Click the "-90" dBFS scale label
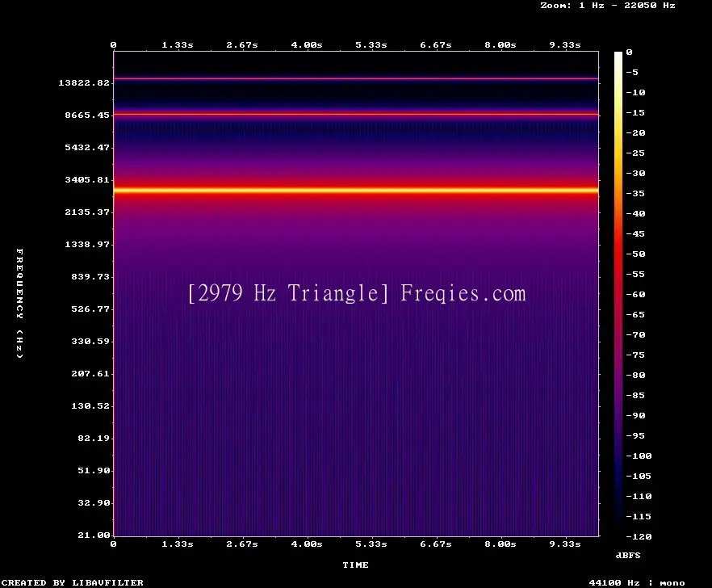This screenshot has width=712, height=588. click(x=635, y=416)
